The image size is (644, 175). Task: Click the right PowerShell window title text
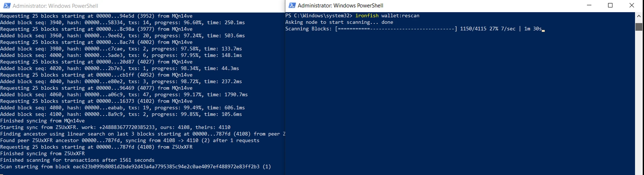pyautogui.click(x=340, y=5)
